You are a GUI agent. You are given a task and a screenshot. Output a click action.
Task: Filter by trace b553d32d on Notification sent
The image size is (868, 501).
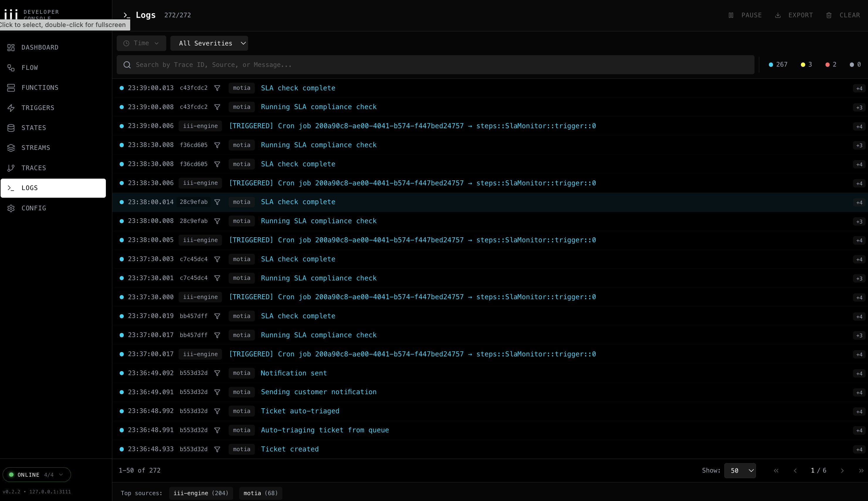(x=217, y=373)
